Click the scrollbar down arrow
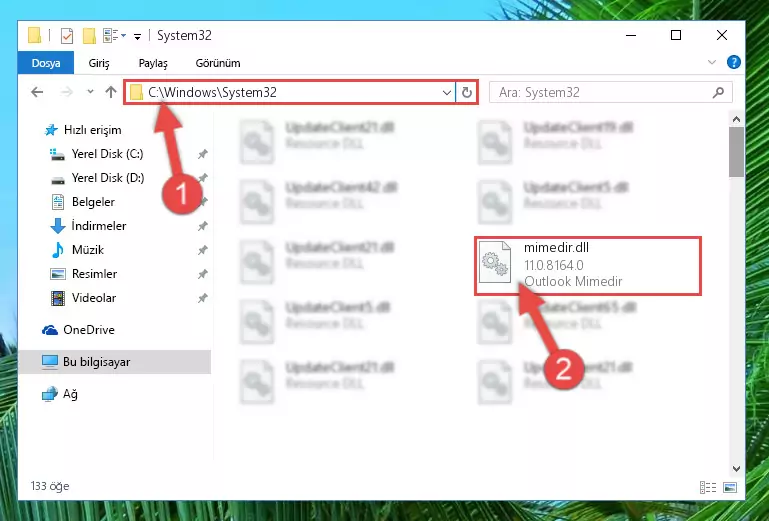The height and width of the screenshot is (521, 769). pos(736,469)
